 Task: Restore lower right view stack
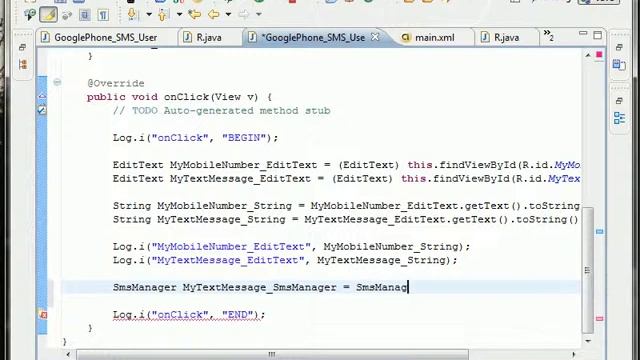click(619, 100)
